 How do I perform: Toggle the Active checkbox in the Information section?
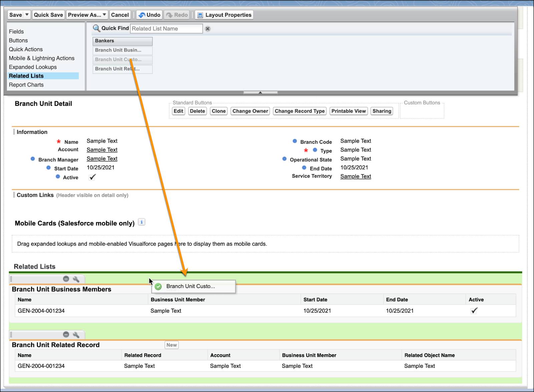[92, 177]
